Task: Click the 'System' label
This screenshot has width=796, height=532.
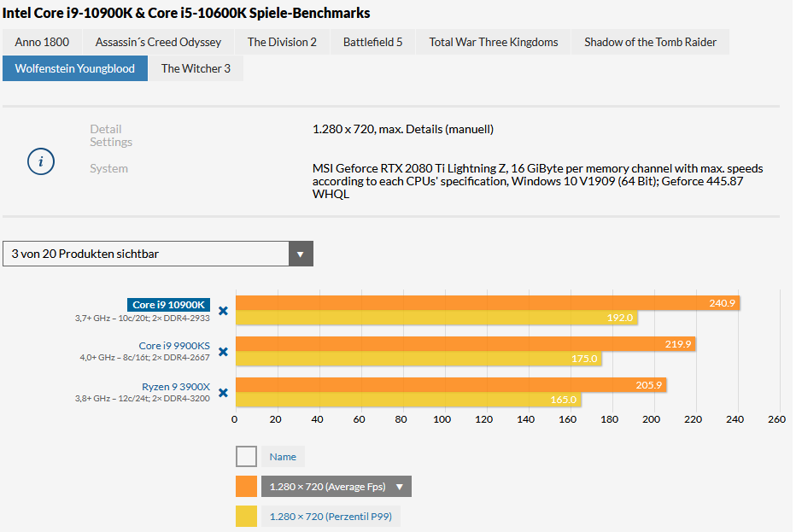Action: (x=108, y=168)
